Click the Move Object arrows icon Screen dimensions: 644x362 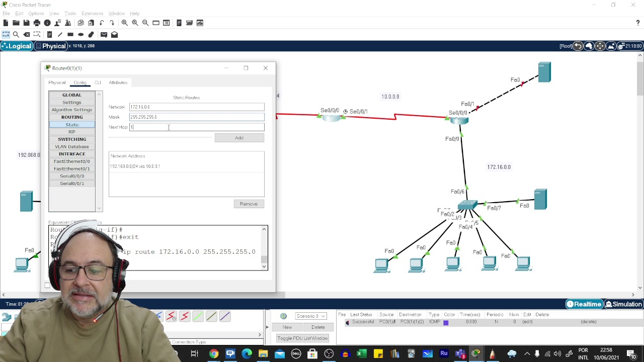click(600, 46)
